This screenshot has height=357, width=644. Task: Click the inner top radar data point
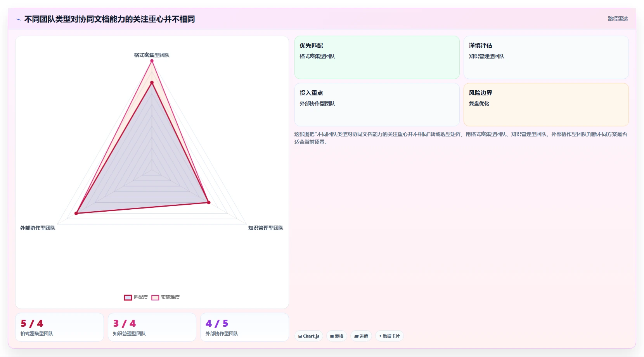click(x=152, y=83)
